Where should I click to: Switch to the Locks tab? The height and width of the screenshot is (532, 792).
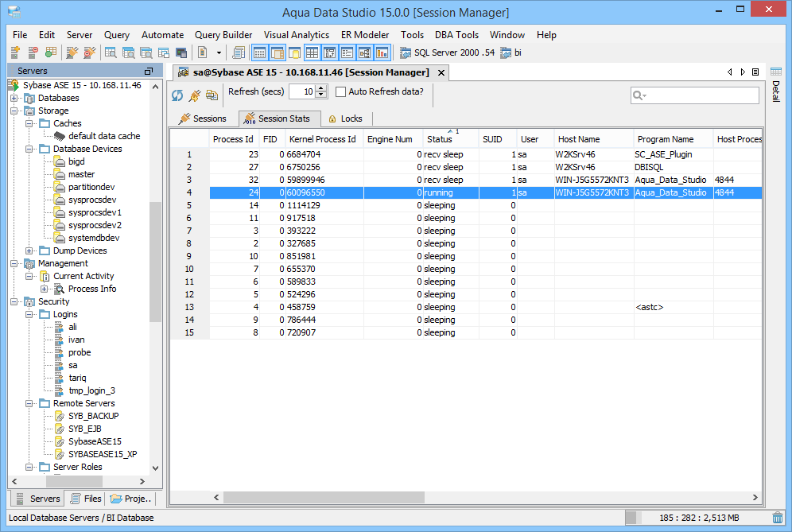coord(345,118)
